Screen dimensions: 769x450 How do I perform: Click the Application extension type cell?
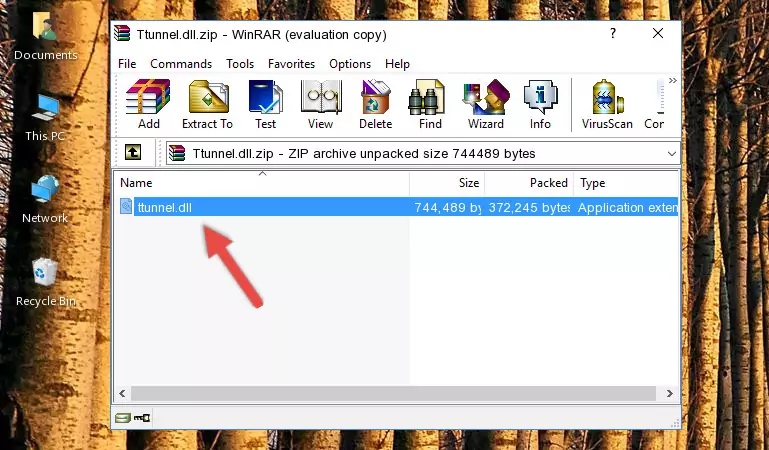(627, 208)
